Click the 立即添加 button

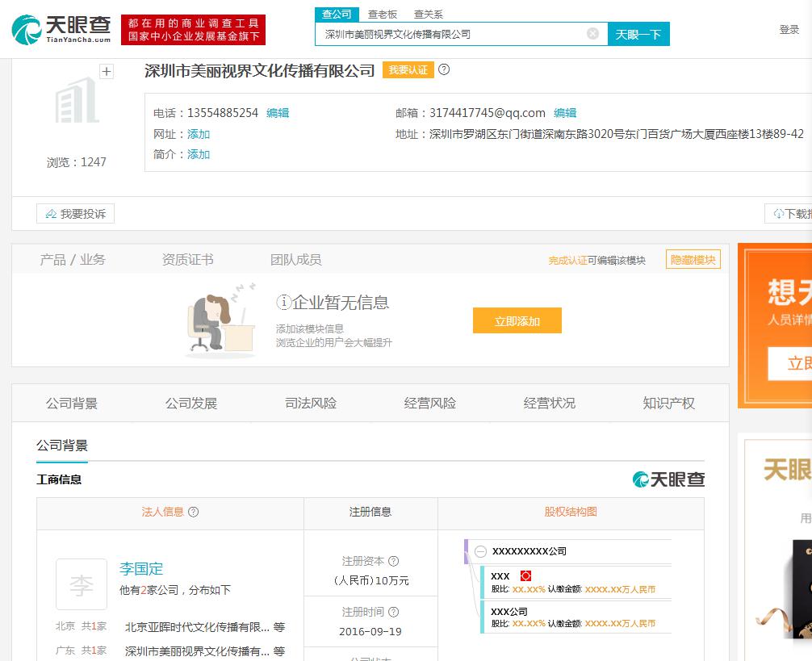[x=517, y=321]
